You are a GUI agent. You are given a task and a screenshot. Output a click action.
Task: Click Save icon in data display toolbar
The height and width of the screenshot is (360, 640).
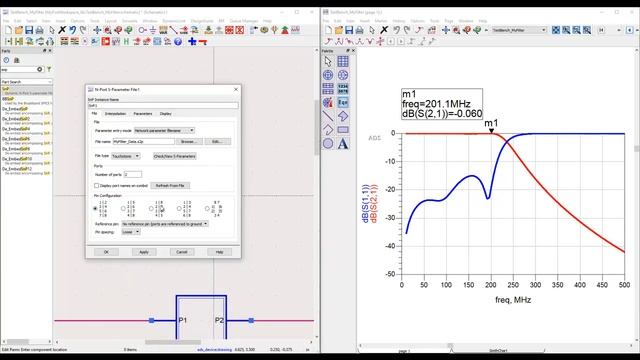349,30
